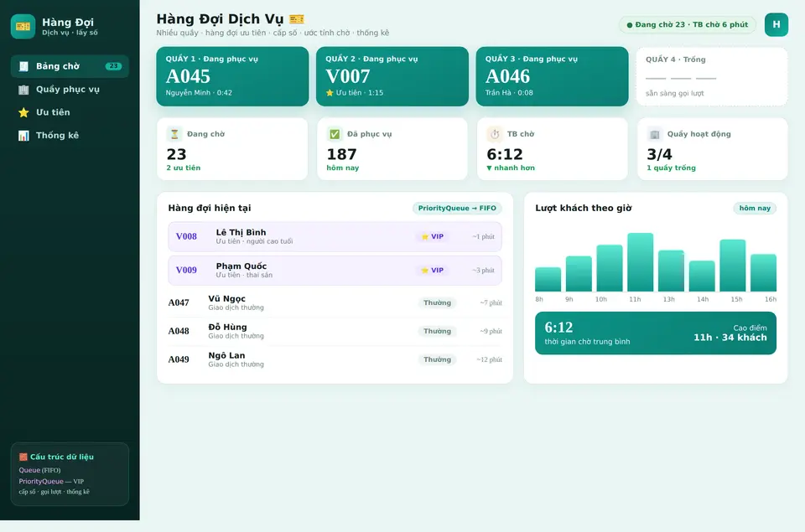The width and height of the screenshot is (805, 532).
Task: Click the PriorityQueue → FIFO tag
Action: 457,209
